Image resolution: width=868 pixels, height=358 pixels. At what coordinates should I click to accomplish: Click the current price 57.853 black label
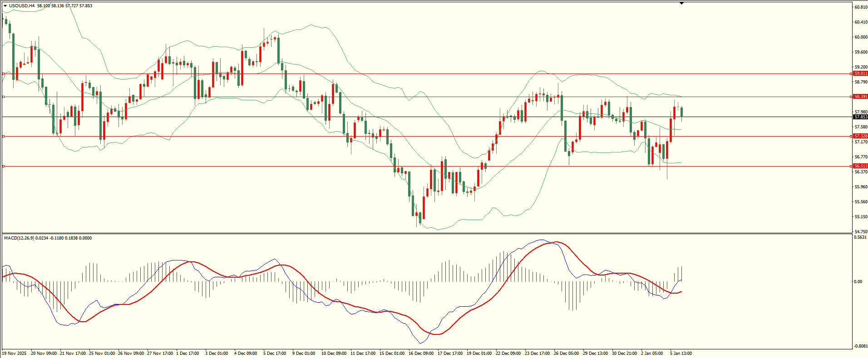click(860, 117)
